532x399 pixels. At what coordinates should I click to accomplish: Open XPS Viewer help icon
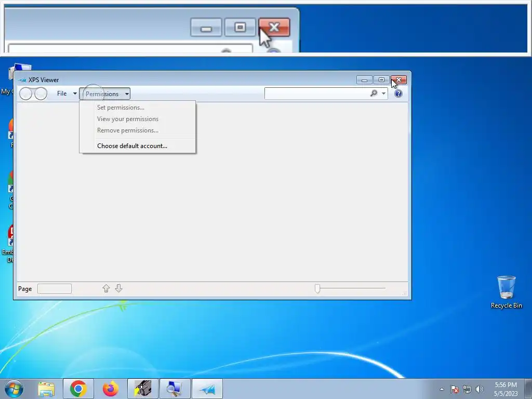[x=398, y=94]
